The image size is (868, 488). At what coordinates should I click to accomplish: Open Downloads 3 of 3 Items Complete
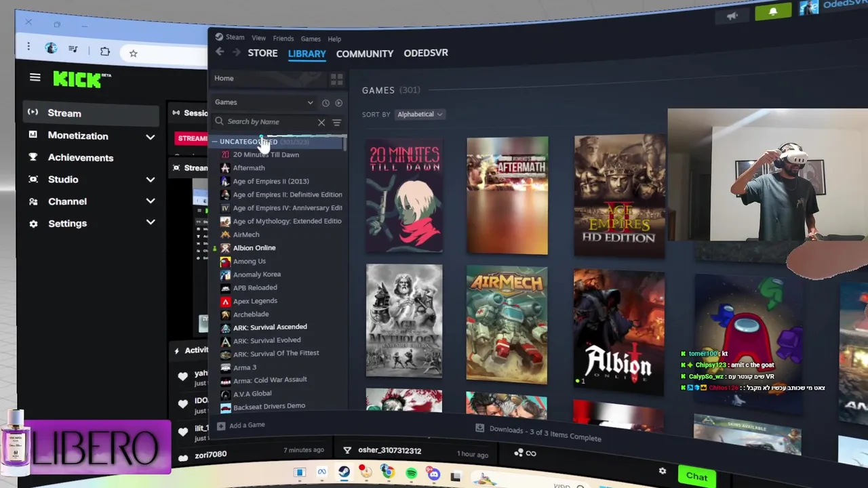[x=545, y=434]
